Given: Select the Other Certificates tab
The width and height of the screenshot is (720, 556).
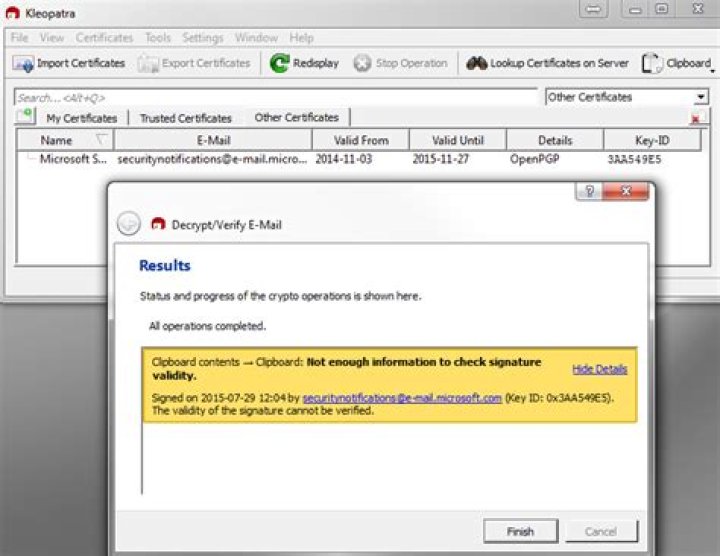Looking at the screenshot, I should coord(297,118).
